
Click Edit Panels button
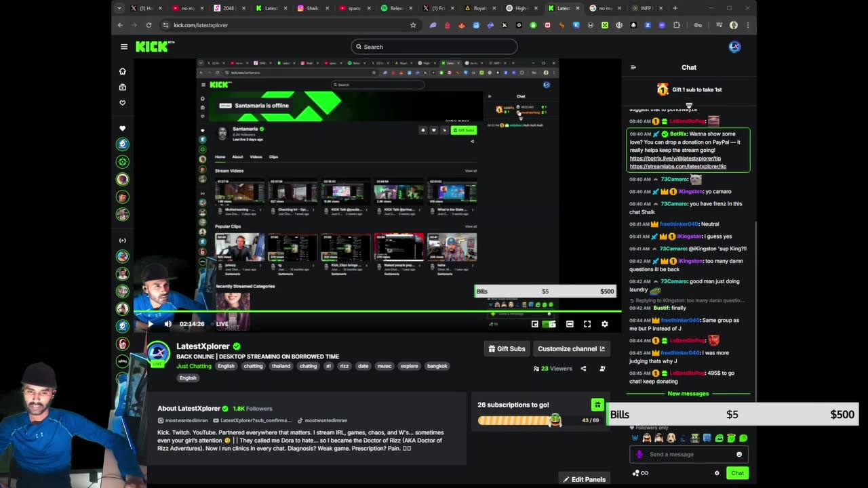584,479
